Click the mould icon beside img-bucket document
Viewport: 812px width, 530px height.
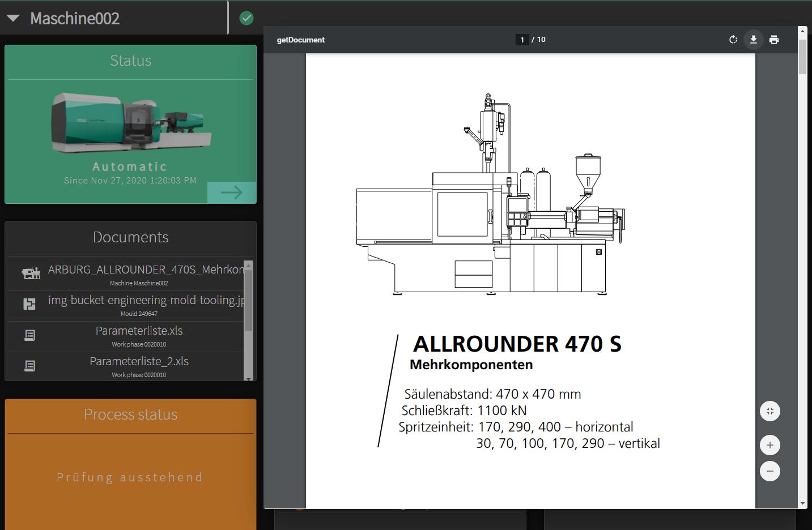coord(29,305)
